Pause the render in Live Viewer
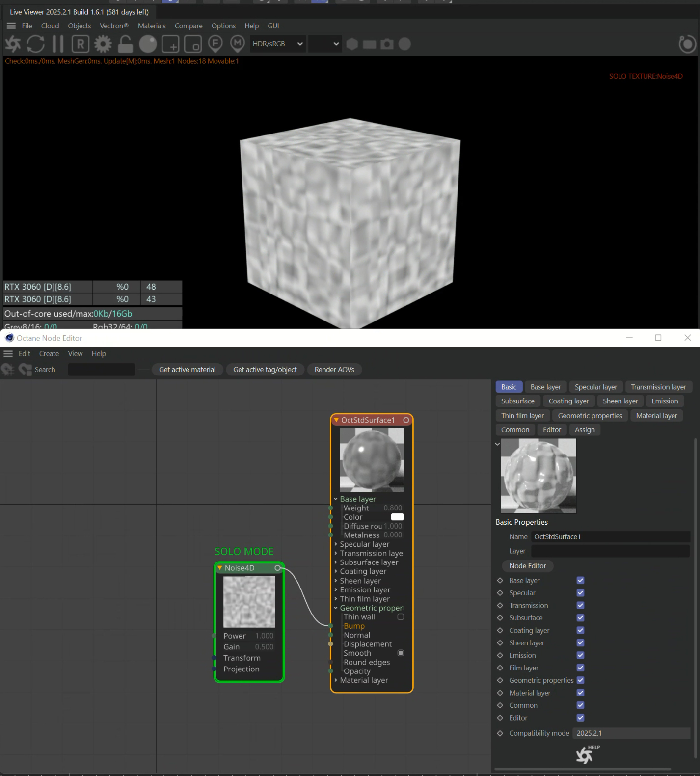Image resolution: width=700 pixels, height=776 pixels. tap(58, 44)
